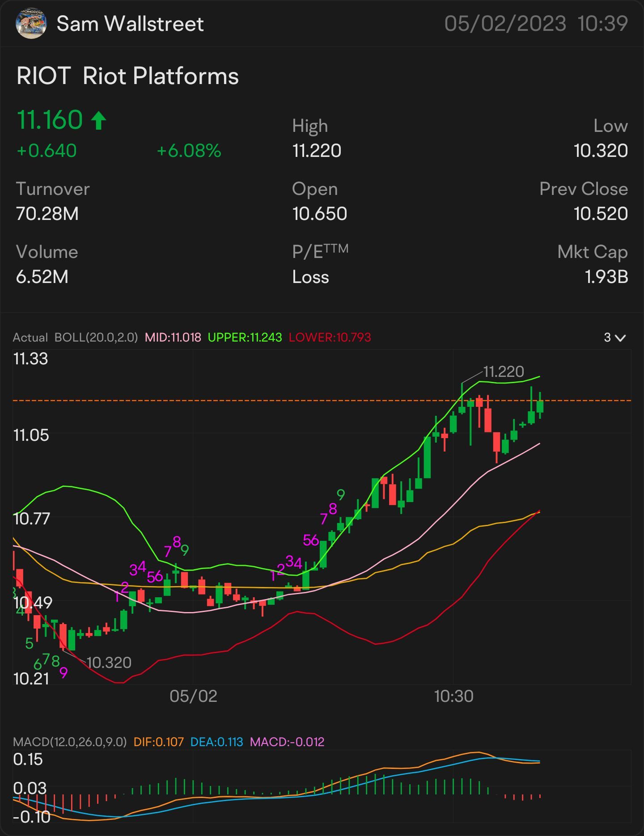This screenshot has height=836, width=644.
Task: Select the 05/02/2023 10:39 timestamp
Action: (536, 23)
